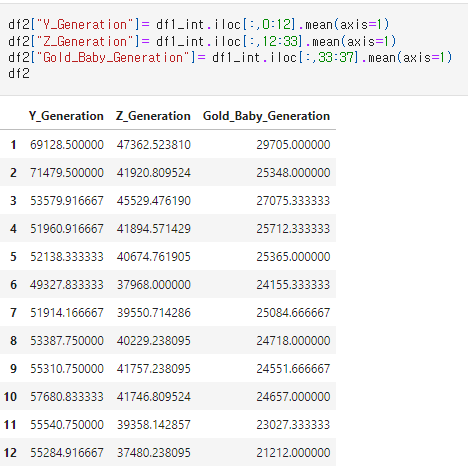The width and height of the screenshot is (468, 472).
Task: Click row index label 2
Action: (x=13, y=173)
